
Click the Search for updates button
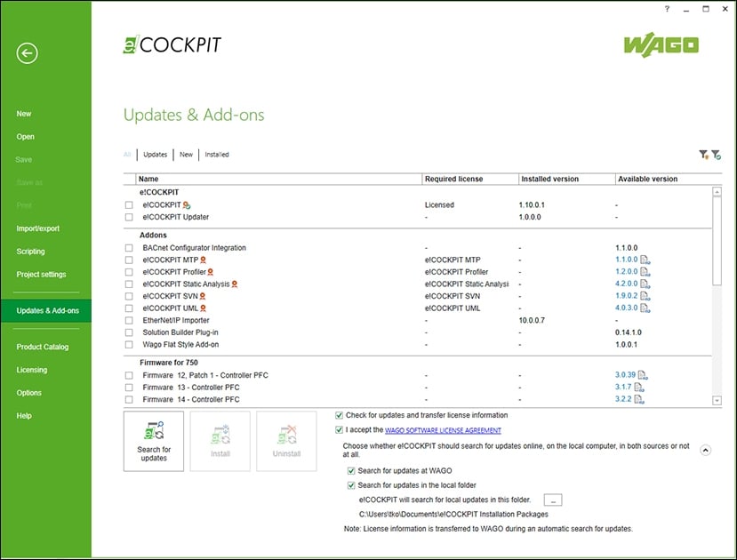click(x=154, y=441)
